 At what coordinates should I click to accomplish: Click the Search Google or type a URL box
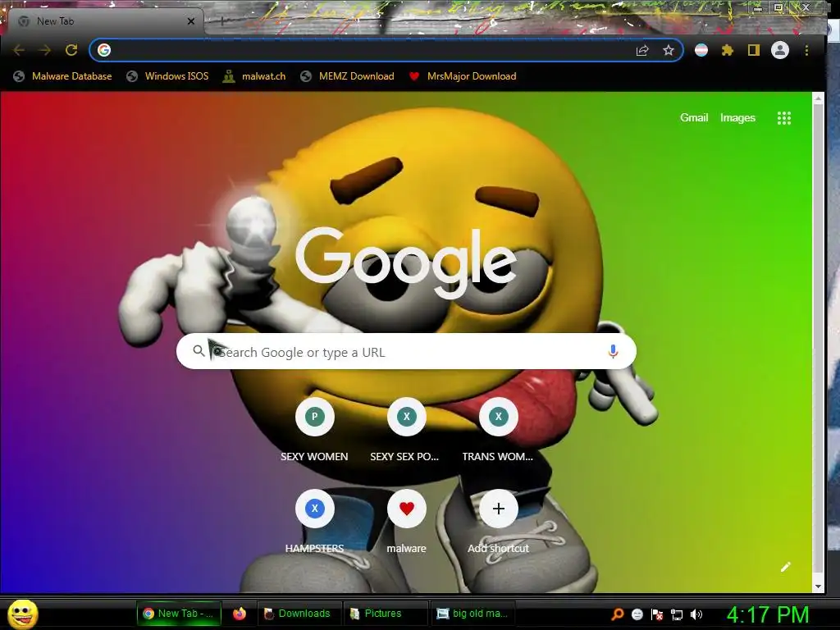[406, 351]
